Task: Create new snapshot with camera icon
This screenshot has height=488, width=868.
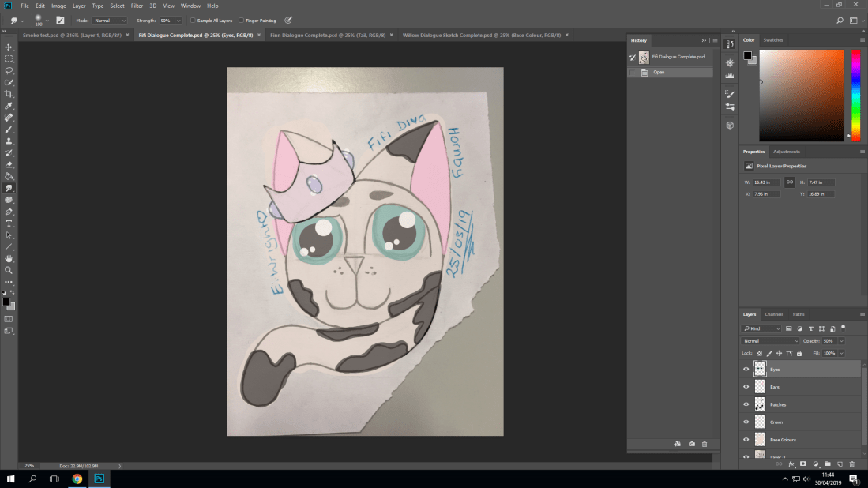Action: click(x=692, y=445)
